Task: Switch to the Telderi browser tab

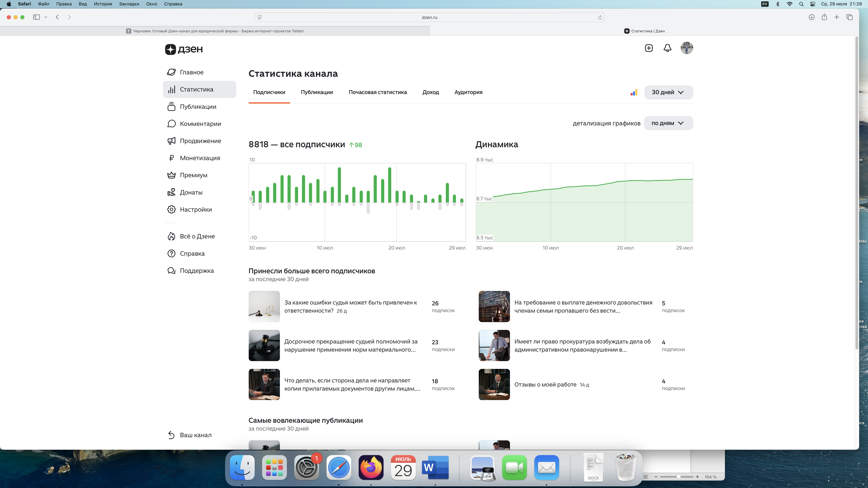Action: (x=215, y=31)
